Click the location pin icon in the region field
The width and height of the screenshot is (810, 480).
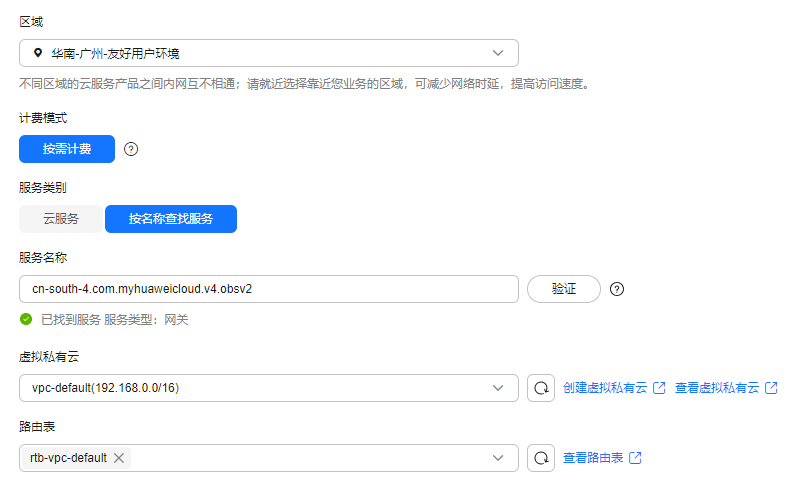(x=38, y=53)
